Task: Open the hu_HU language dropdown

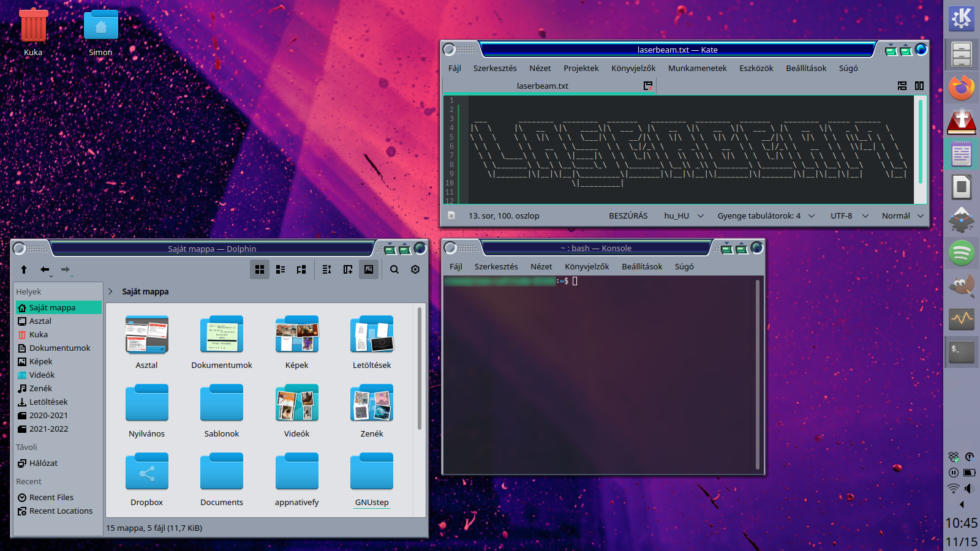Action: 684,216
